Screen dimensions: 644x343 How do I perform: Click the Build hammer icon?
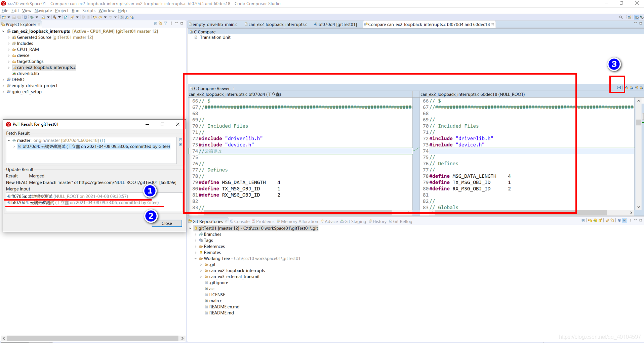(54, 17)
